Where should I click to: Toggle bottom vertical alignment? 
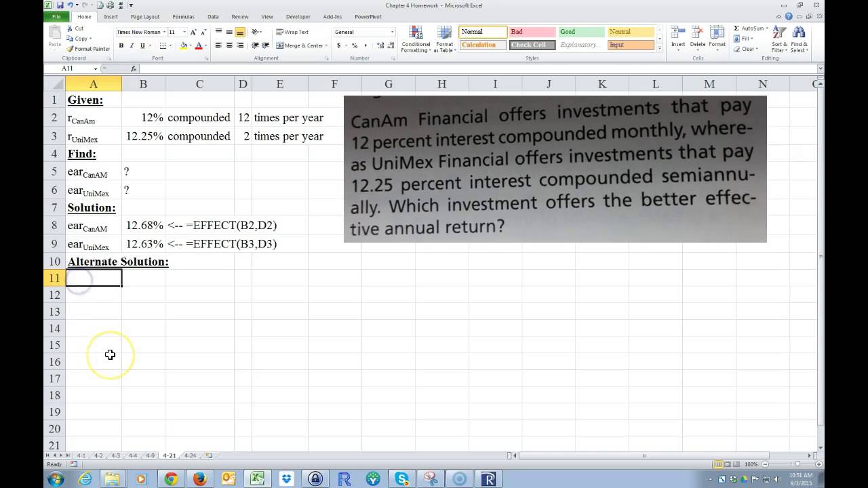(x=239, y=32)
